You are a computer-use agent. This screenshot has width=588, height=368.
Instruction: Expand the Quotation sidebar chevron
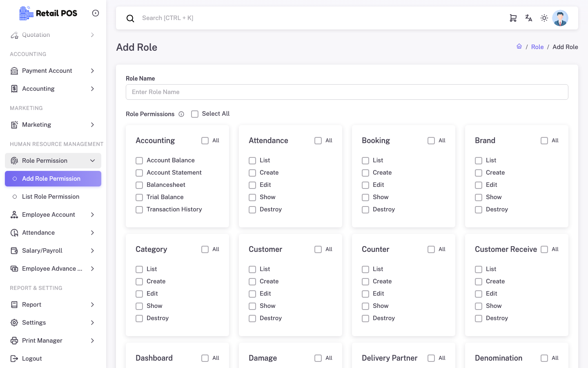pyautogui.click(x=93, y=35)
